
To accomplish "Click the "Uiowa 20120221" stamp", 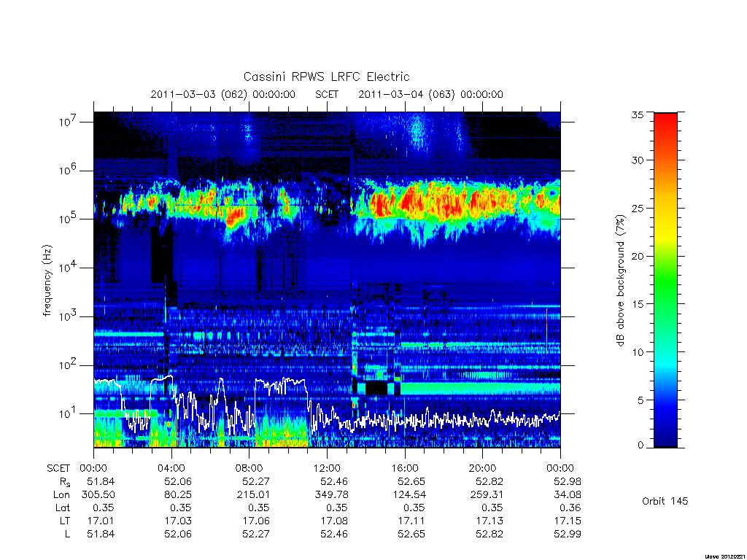I will pyautogui.click(x=725, y=556).
